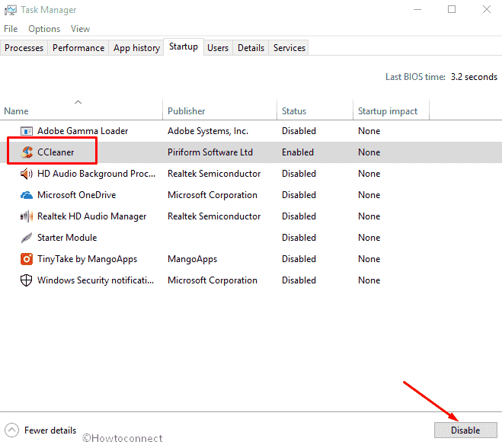Switch to the Users tab
Viewport: 502px width, 448px height.
[x=218, y=48]
